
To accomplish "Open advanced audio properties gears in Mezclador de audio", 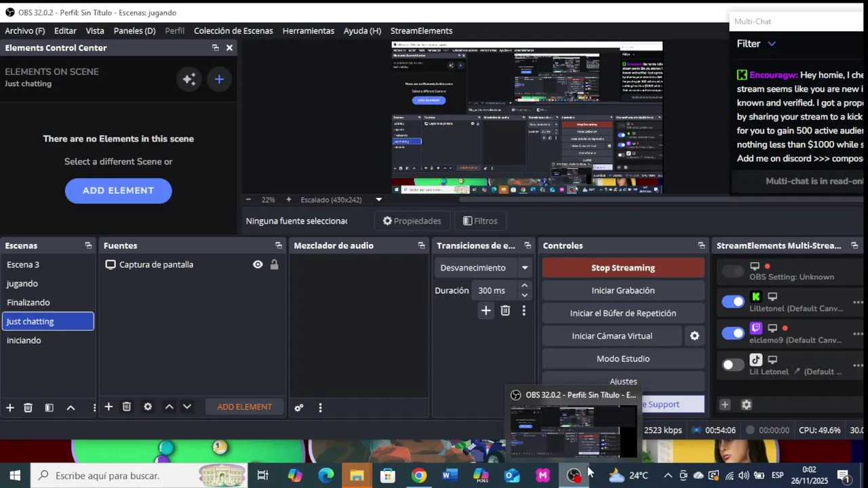I will 299,407.
